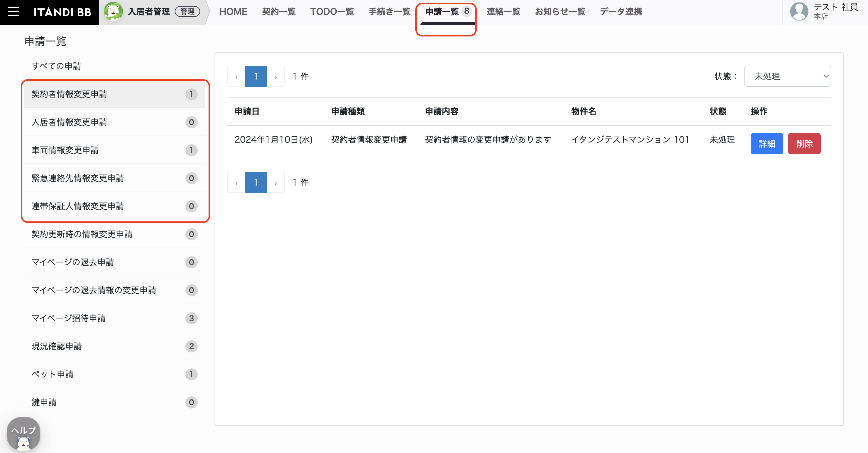Select 車両情報変更申請 category
This screenshot has height=453, width=868.
coord(115,150)
